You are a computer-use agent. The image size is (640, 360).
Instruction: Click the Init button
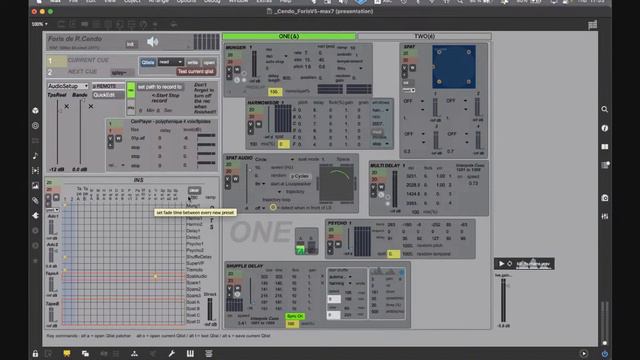[x=131, y=44]
